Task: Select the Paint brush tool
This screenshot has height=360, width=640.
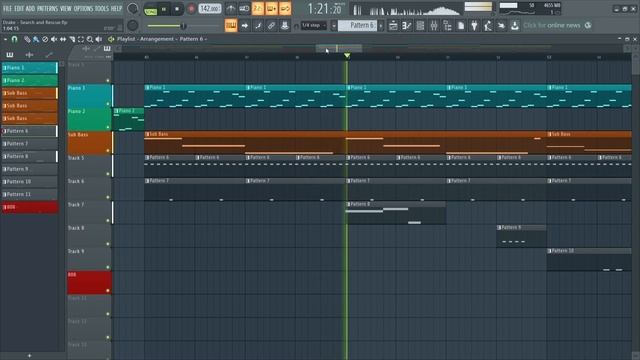Action: (x=36, y=39)
